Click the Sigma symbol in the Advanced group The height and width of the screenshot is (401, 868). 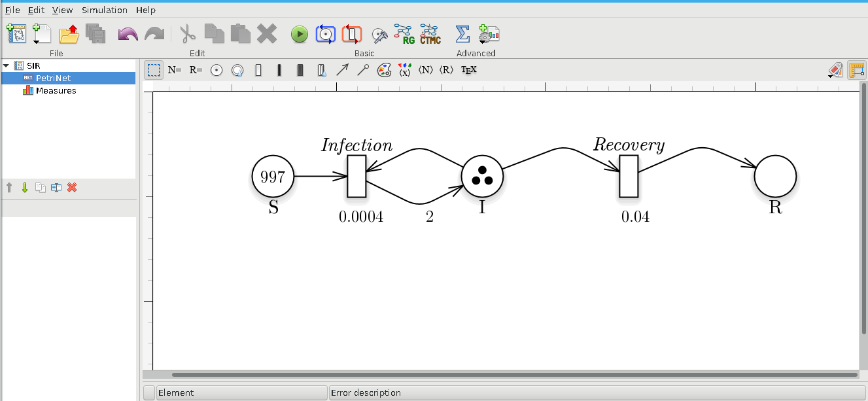coord(462,33)
